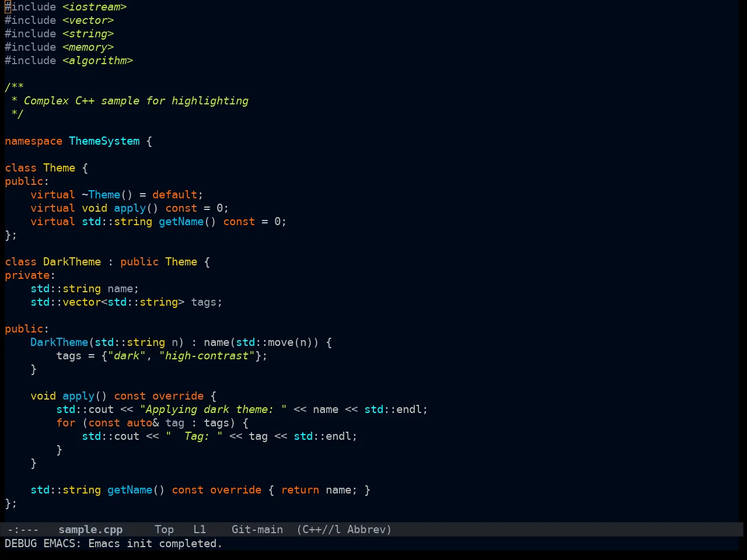
Task: Click the string literal "dark"
Action: pos(127,356)
